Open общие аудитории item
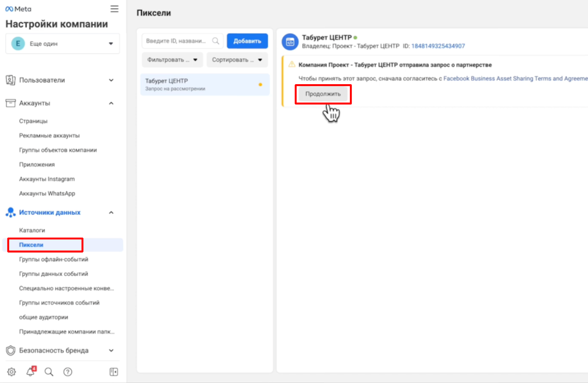Screen dimensions: 588x383 click(43, 317)
